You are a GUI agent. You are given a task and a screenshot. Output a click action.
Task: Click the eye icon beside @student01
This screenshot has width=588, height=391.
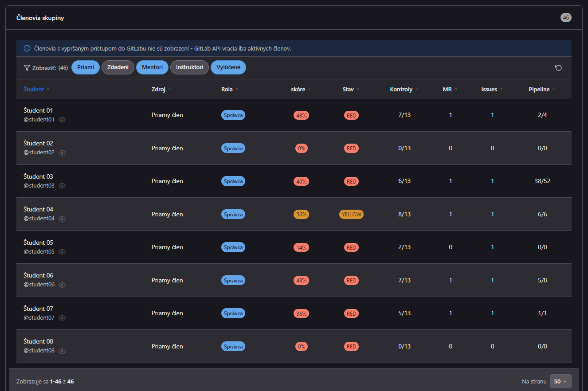pyautogui.click(x=62, y=120)
